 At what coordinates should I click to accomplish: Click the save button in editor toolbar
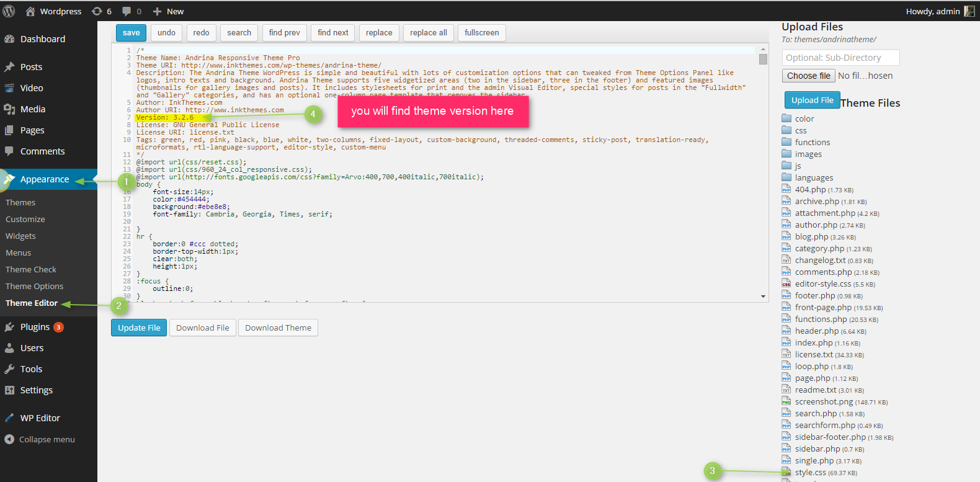pos(131,33)
